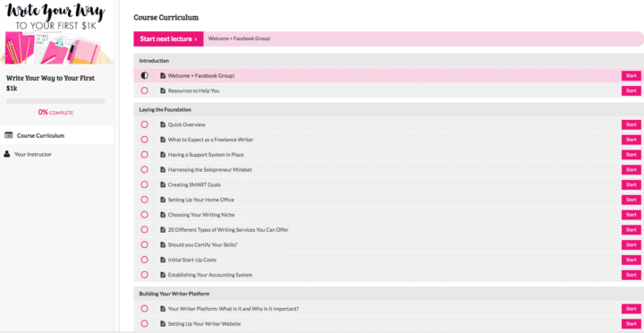The width and height of the screenshot is (644, 333).
Task: Click document icon beside Resources to Help You
Action: [x=163, y=90]
